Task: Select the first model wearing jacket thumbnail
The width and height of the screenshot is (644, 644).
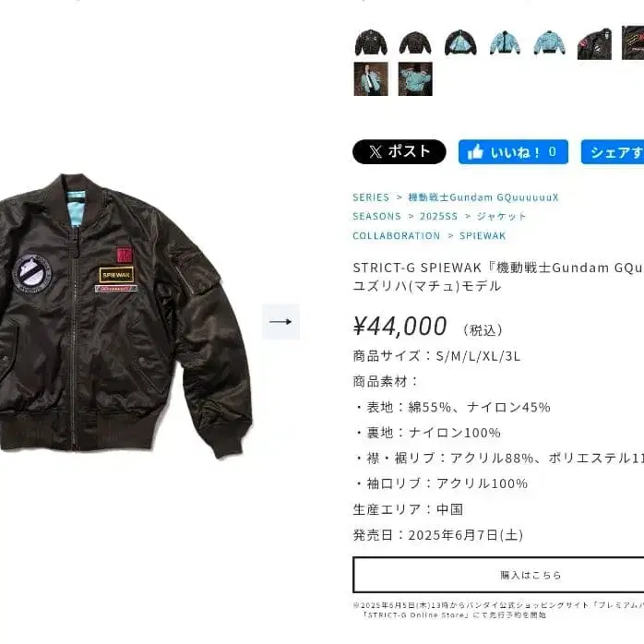Action: [371, 78]
